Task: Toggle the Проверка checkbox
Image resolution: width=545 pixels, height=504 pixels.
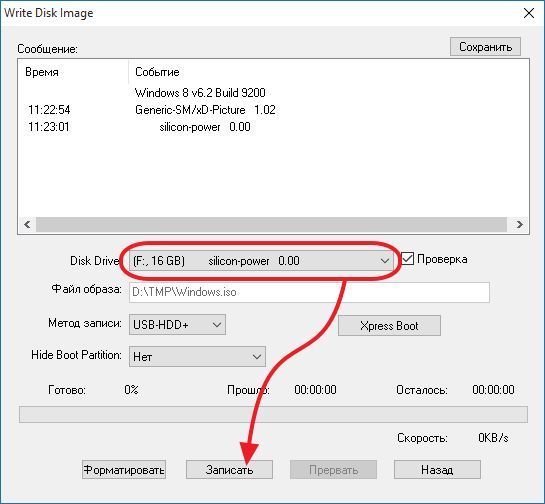Action: pyautogui.click(x=407, y=259)
